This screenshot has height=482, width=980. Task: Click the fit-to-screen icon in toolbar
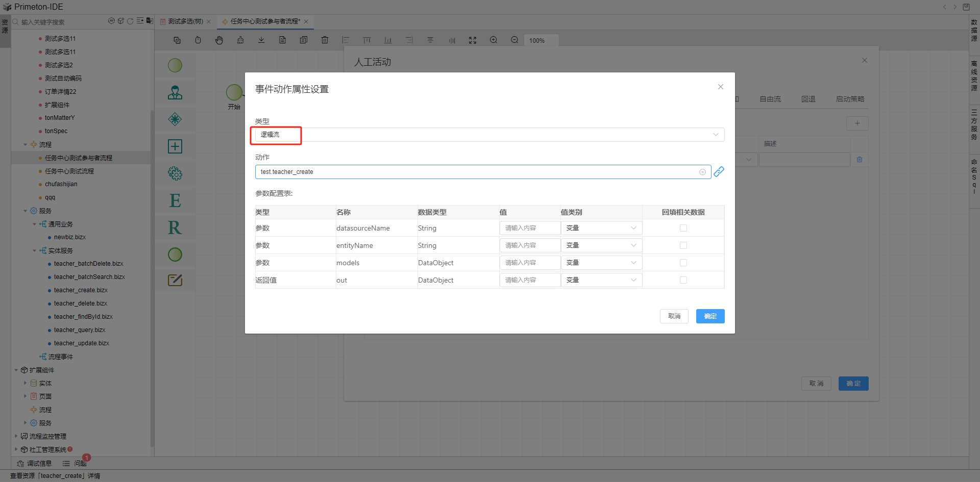click(x=473, y=40)
